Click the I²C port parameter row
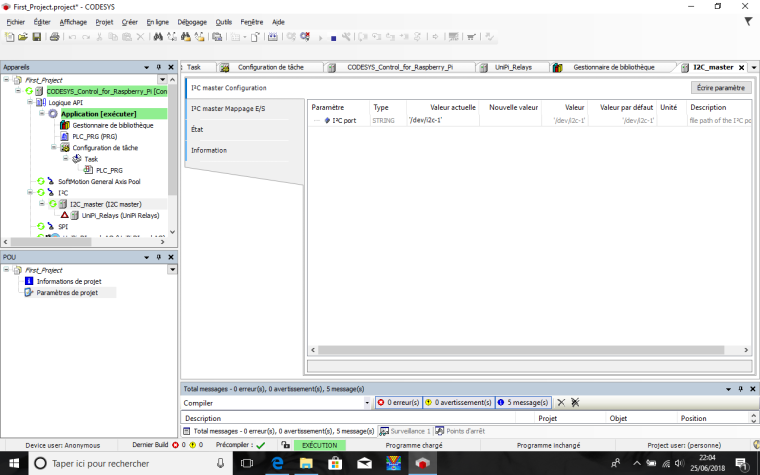This screenshot has width=760, height=475. [529, 120]
